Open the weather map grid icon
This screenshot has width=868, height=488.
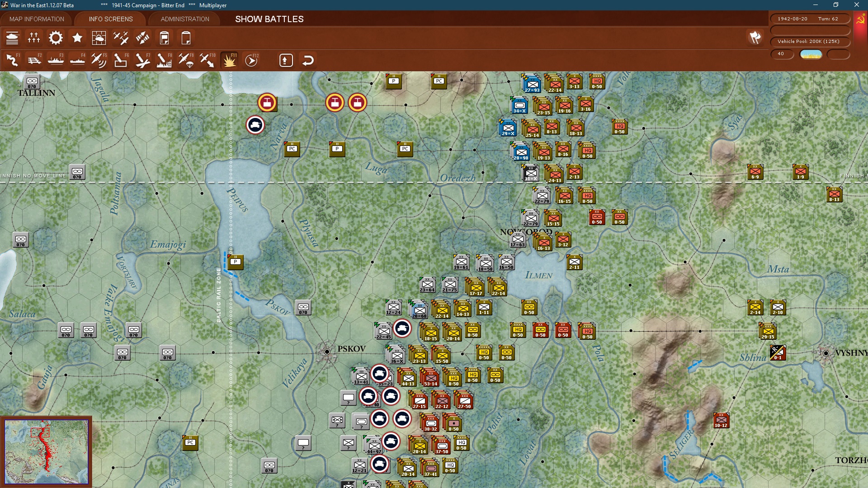point(99,38)
